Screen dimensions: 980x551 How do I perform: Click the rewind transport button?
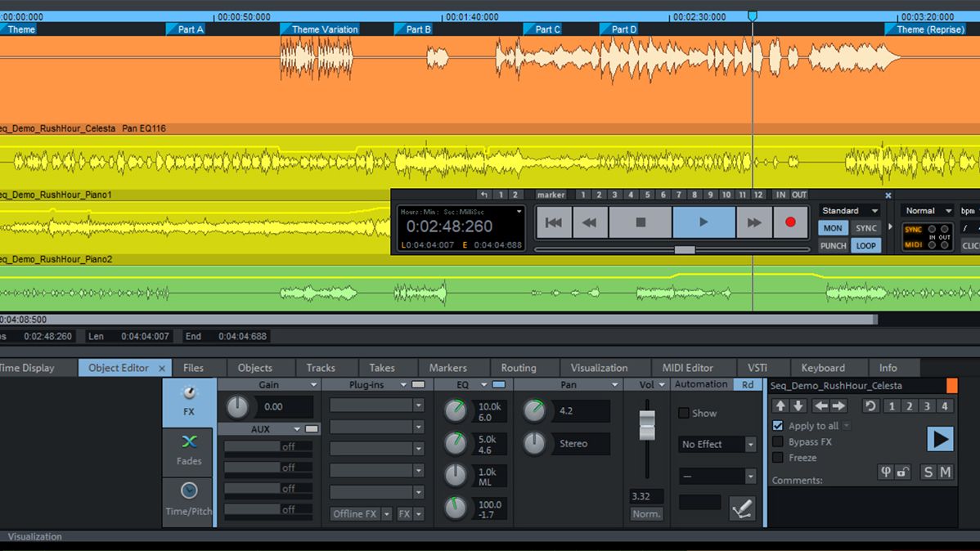[589, 222]
